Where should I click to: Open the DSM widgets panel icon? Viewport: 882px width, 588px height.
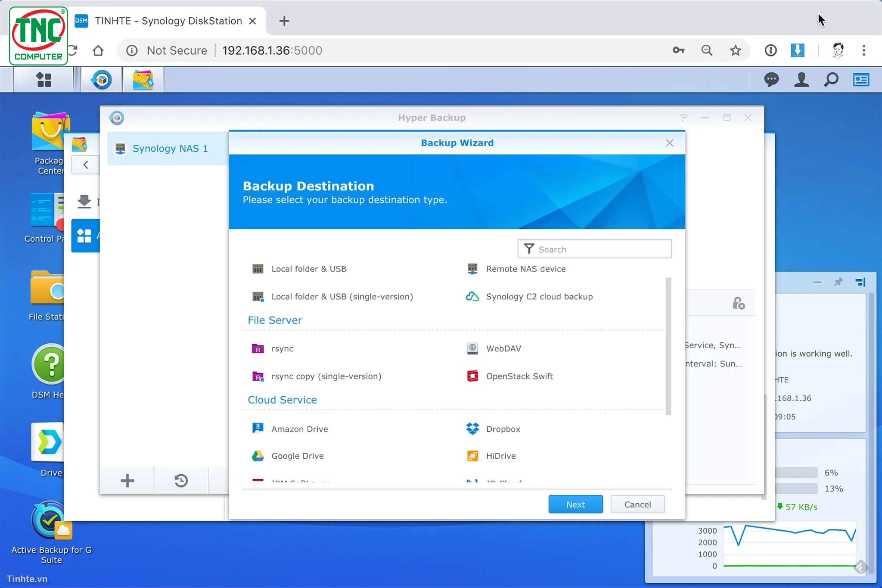861,80
